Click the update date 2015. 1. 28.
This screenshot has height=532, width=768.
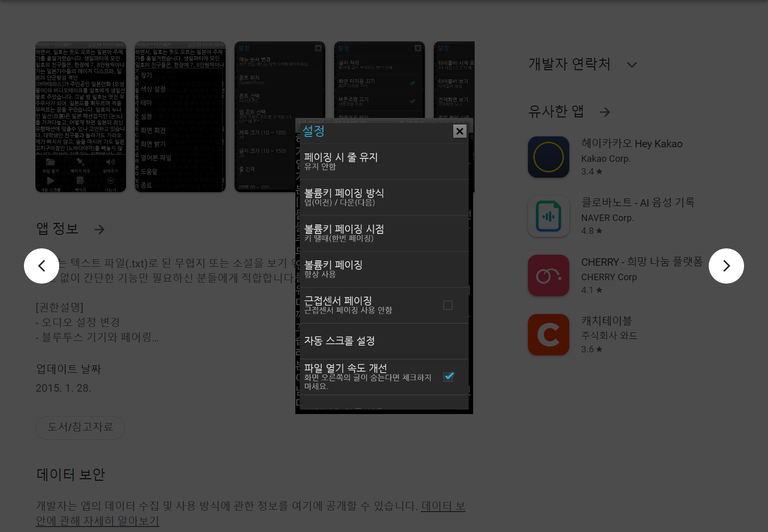click(63, 388)
